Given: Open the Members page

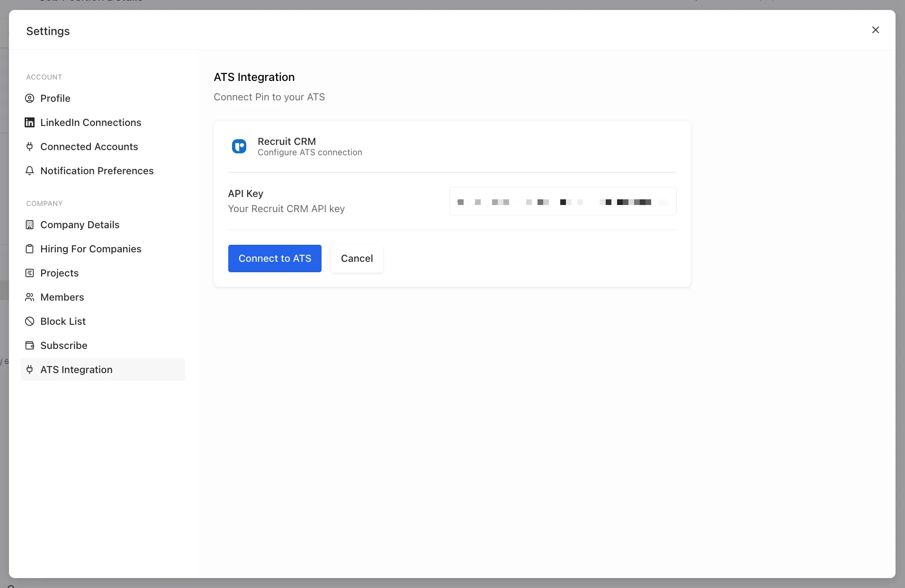Looking at the screenshot, I should click(103, 297).
